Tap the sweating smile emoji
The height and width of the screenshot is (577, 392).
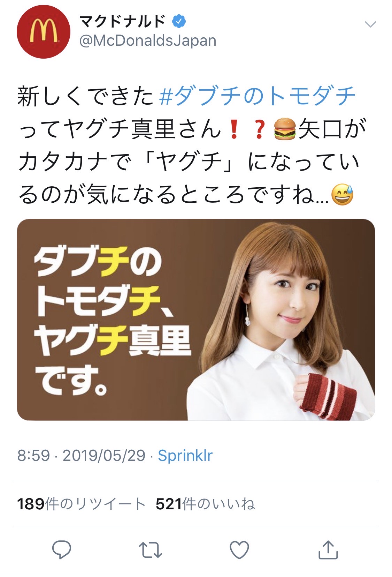(342, 195)
